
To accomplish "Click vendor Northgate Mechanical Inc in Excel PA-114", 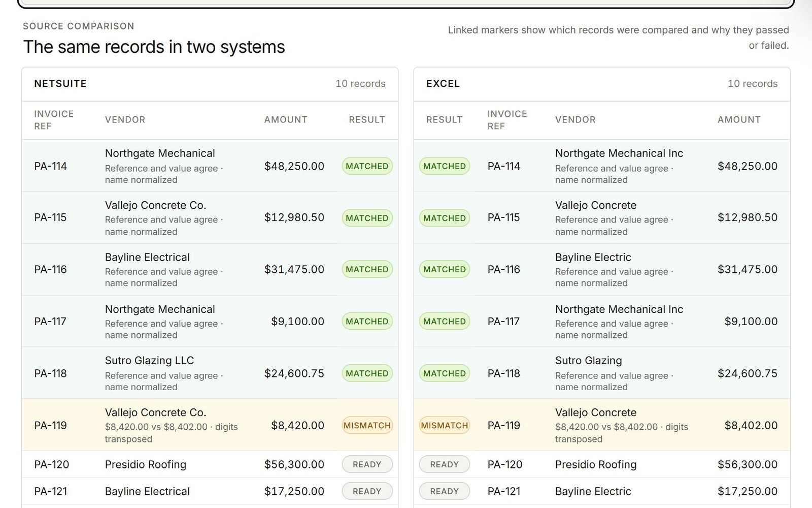I will [619, 153].
